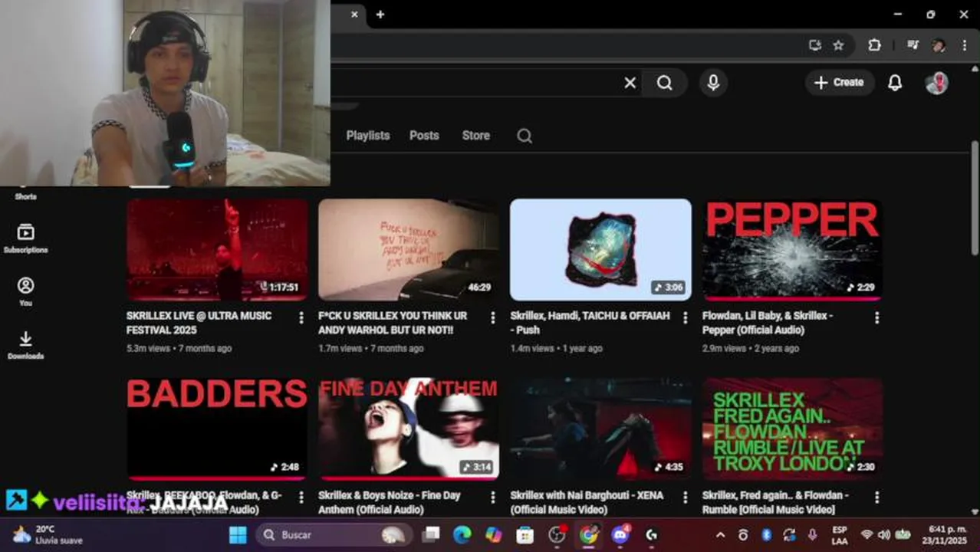Open the Chrome extensions puzzle icon
Image resolution: width=980 pixels, height=552 pixels.
874,45
